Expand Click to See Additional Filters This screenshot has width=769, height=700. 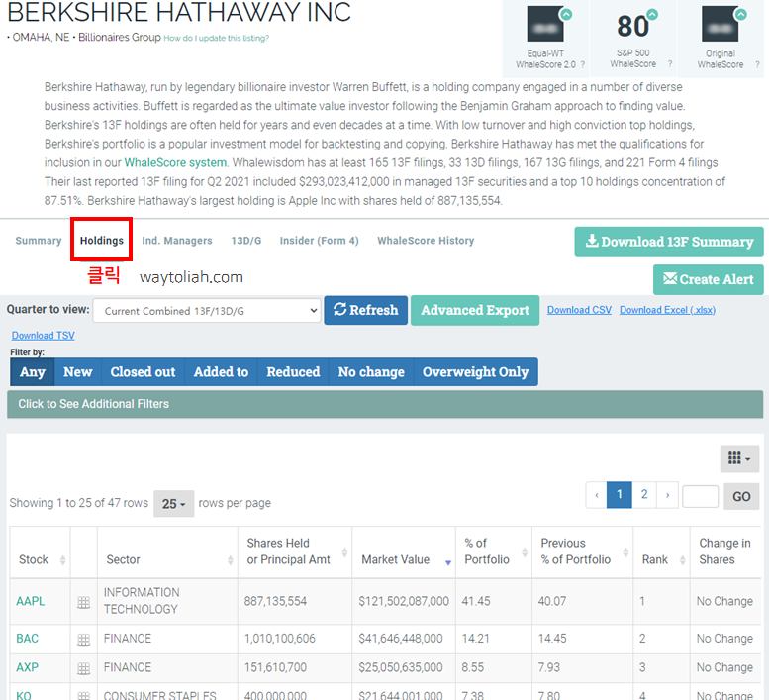coord(385,404)
